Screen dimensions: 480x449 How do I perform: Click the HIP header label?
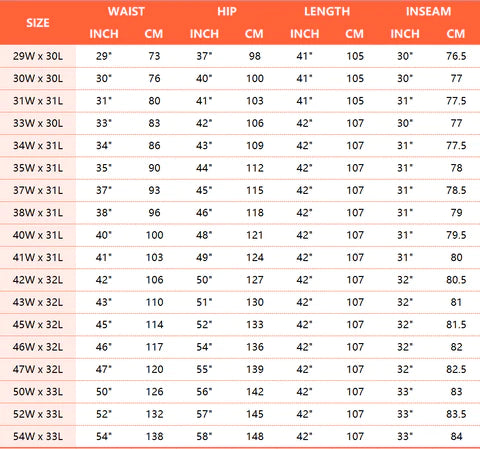pyautogui.click(x=227, y=12)
